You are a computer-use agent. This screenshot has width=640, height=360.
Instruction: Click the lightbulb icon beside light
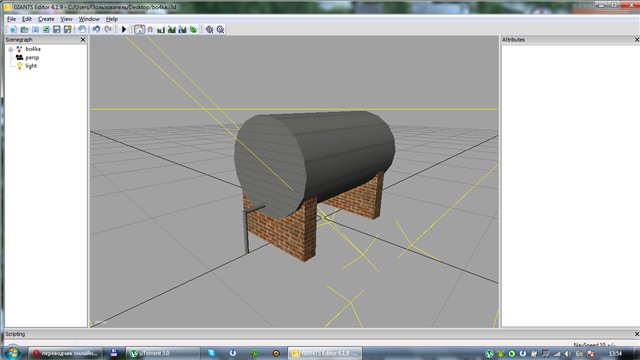point(19,66)
